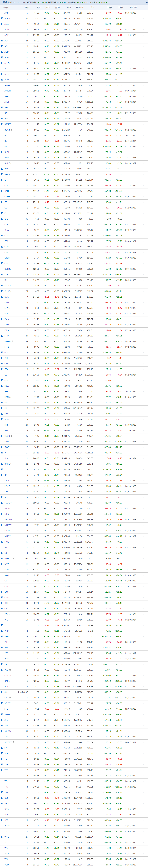Open the note icon beside PSO
148x868 pixels.
(x=10, y=670)
